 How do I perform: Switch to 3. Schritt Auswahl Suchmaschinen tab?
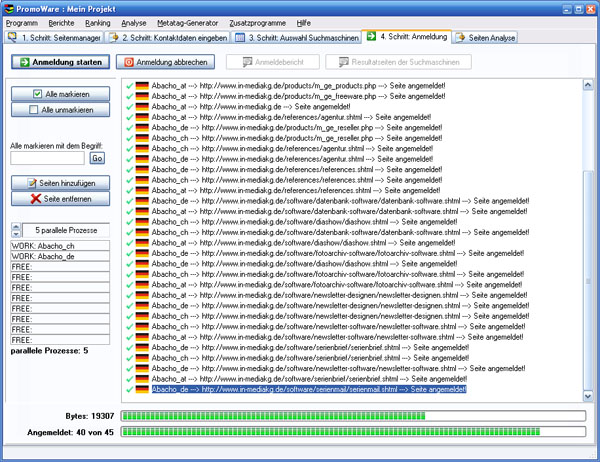tap(297, 38)
